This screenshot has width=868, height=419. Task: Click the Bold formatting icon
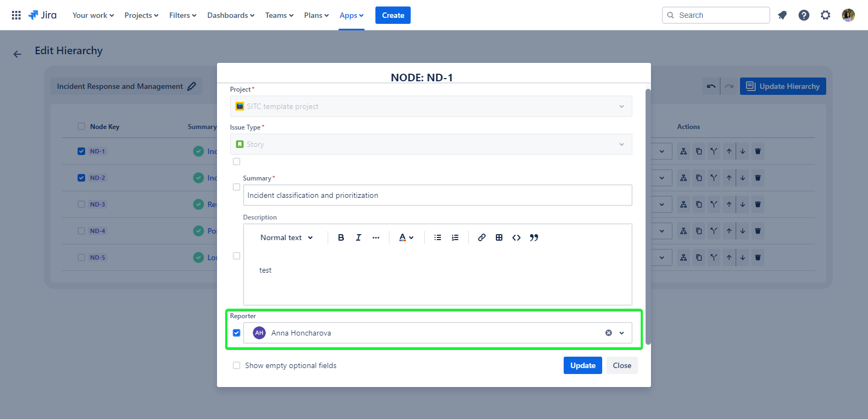pyautogui.click(x=341, y=237)
